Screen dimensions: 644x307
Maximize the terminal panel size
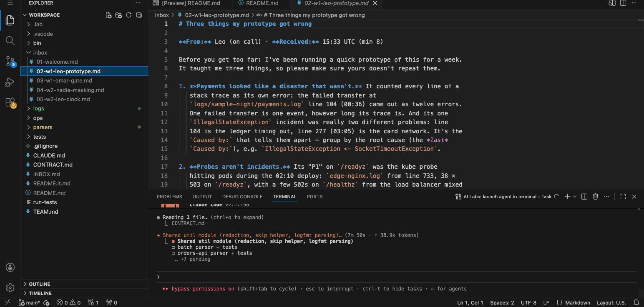[623, 197]
